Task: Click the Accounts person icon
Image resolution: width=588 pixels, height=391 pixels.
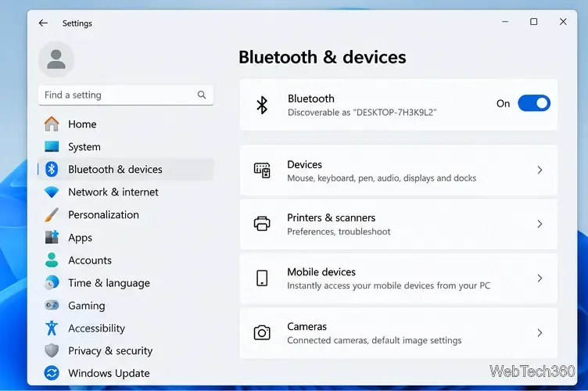Action: pyautogui.click(x=52, y=260)
